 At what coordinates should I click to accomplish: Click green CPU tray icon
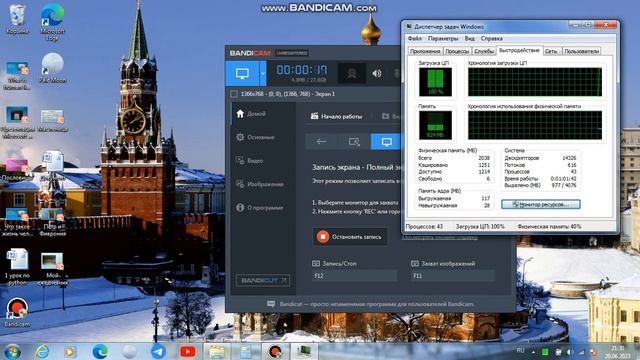coord(545,352)
